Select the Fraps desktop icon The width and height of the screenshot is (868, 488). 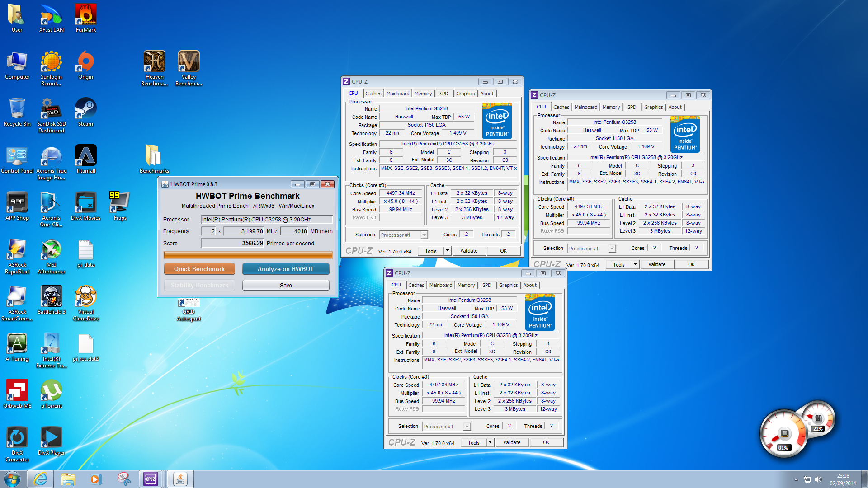tap(120, 206)
